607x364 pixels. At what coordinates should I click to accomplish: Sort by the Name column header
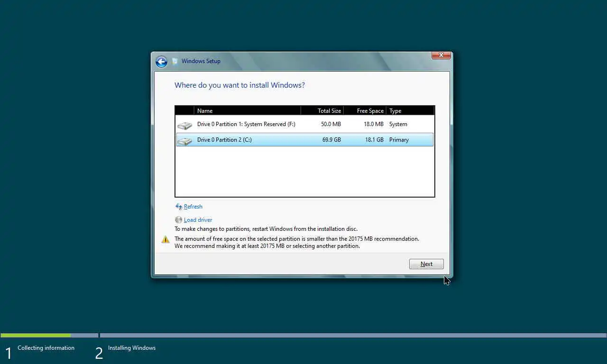tap(248, 110)
